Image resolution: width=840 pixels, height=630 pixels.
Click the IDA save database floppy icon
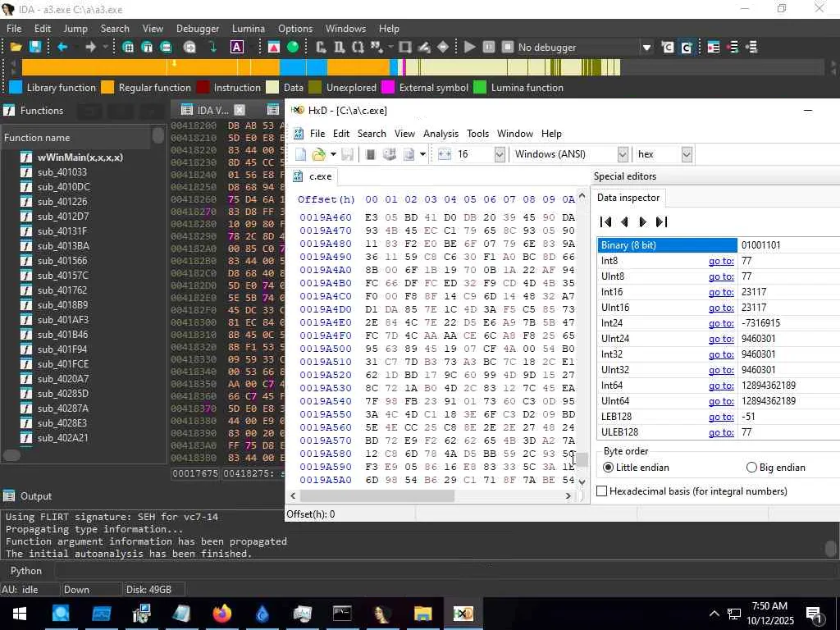click(35, 47)
